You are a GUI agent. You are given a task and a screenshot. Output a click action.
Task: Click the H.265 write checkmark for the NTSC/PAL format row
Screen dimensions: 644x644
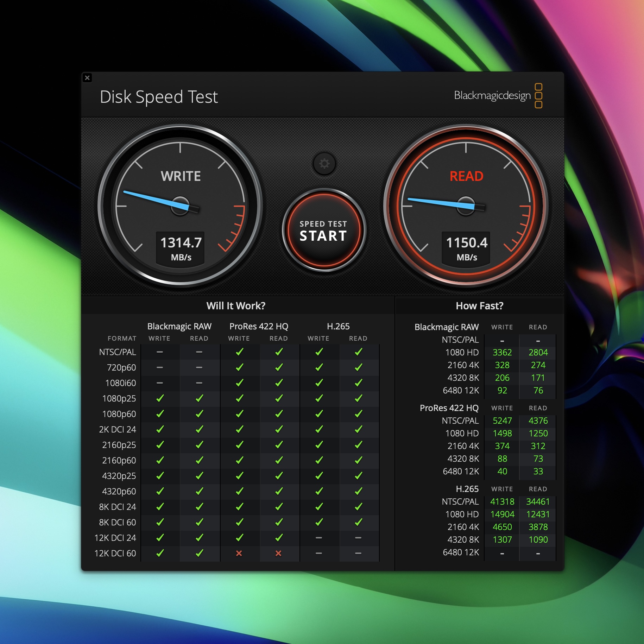point(319,352)
